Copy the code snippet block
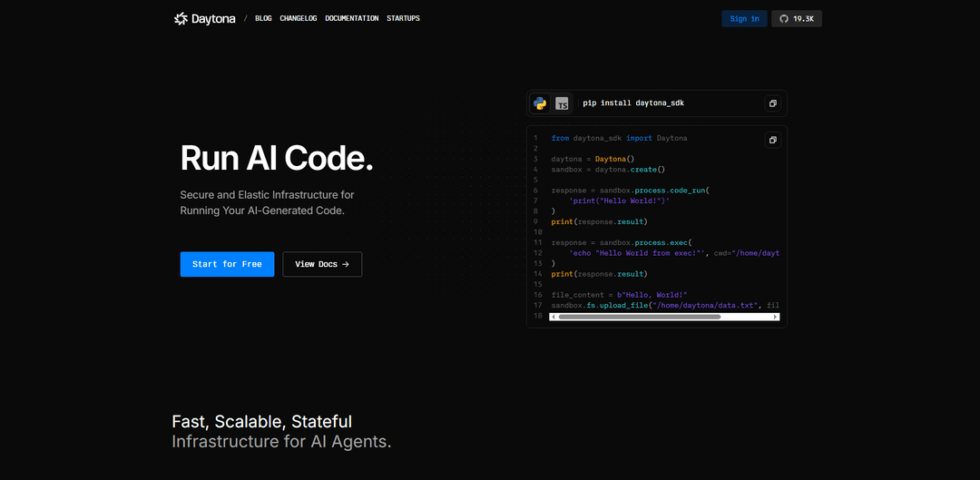 (772, 140)
